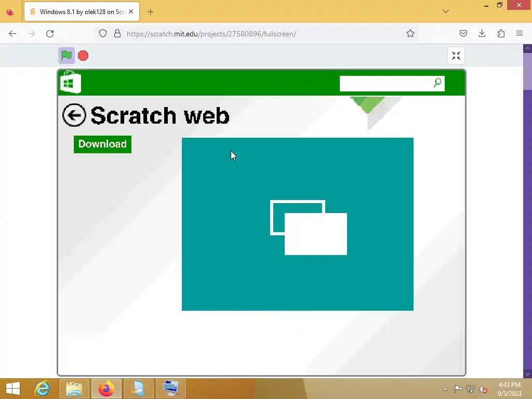Viewport: 532px width, 399px height.
Task: Click the muted volume speaker icon
Action: 483,389
